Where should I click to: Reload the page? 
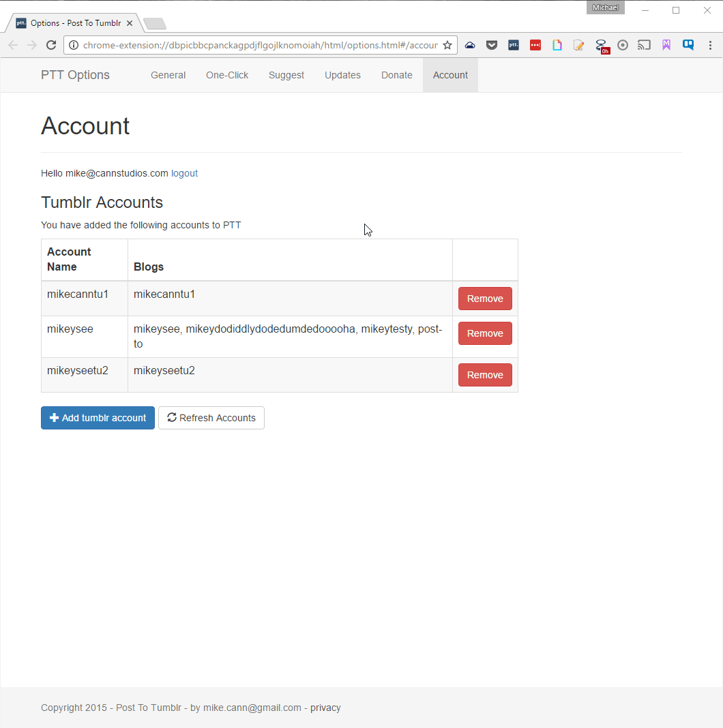51,45
